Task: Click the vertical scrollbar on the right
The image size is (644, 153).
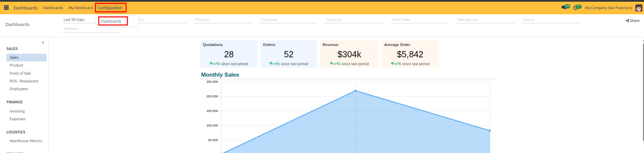Action: [x=643, y=91]
